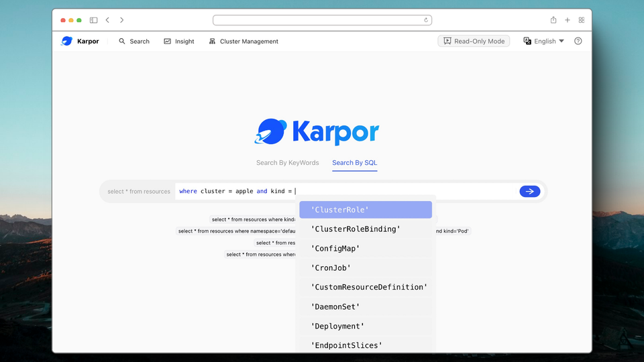Image resolution: width=644 pixels, height=362 pixels.
Task: Click example query ending kind='Pod'
Action: click(x=453, y=231)
